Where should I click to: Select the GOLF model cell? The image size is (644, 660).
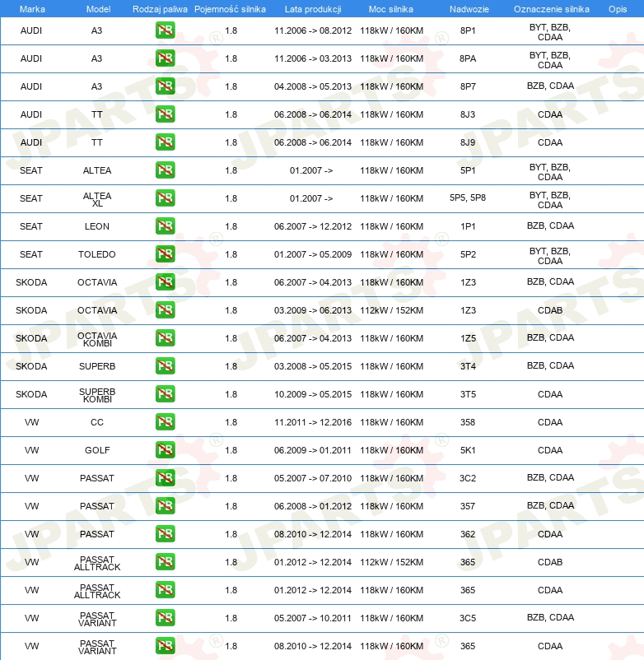pyautogui.click(x=97, y=450)
